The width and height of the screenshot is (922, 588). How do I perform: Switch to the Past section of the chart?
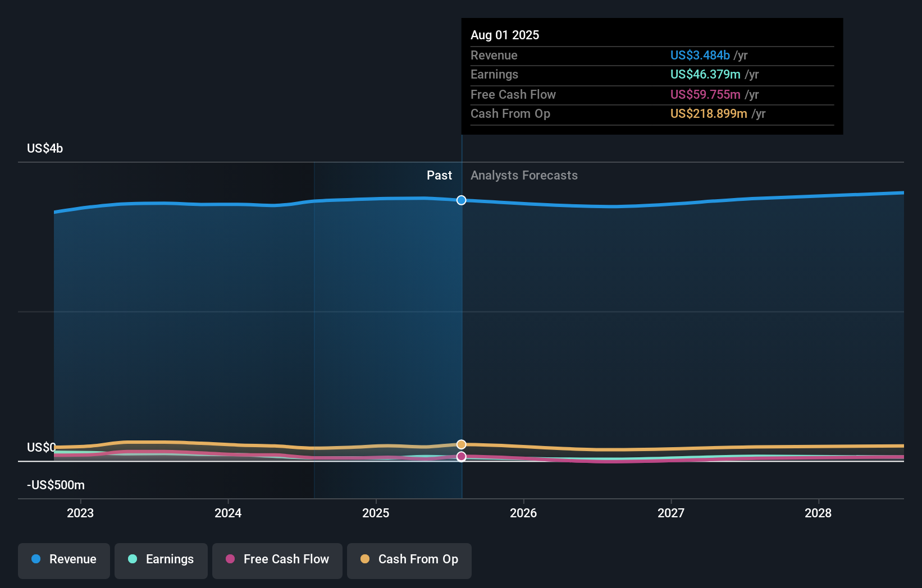click(439, 175)
